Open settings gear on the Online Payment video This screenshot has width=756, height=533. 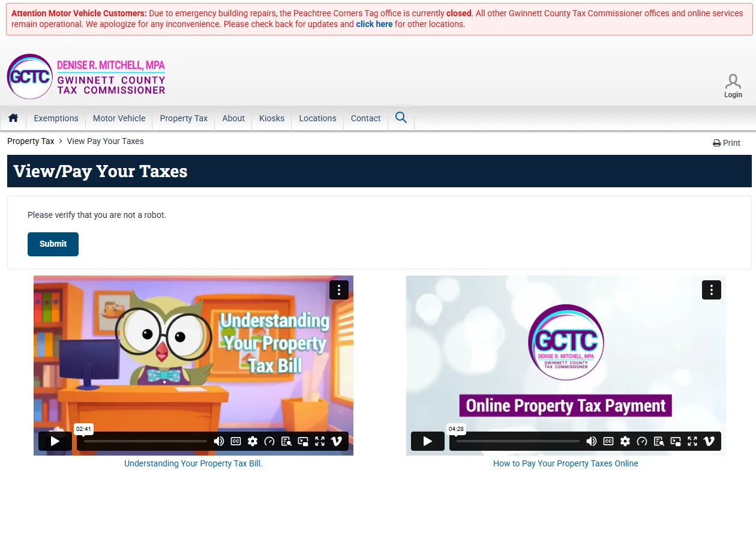pyautogui.click(x=625, y=441)
